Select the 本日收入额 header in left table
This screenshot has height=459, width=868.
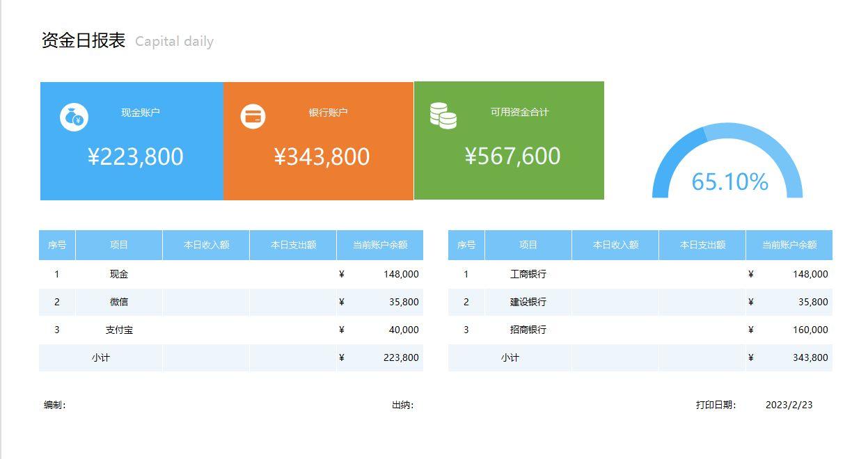(206, 245)
